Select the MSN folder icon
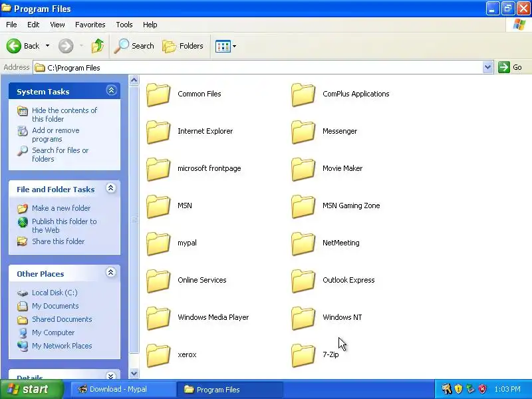Viewport: 532px width, 399px height. coord(158,207)
